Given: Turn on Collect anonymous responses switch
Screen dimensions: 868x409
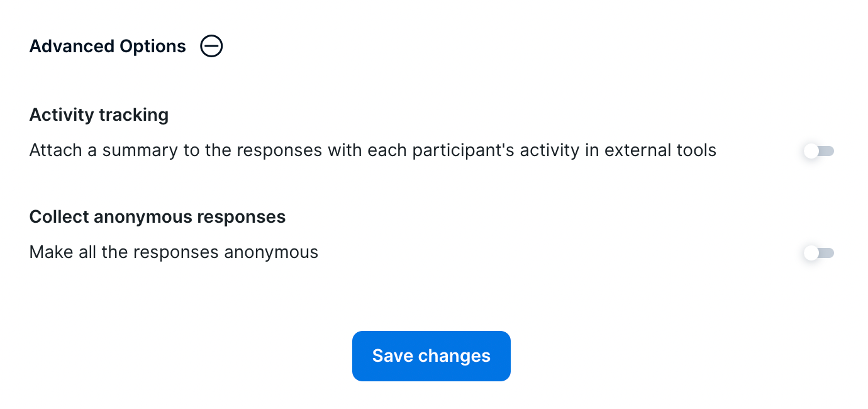Looking at the screenshot, I should pyautogui.click(x=819, y=253).
